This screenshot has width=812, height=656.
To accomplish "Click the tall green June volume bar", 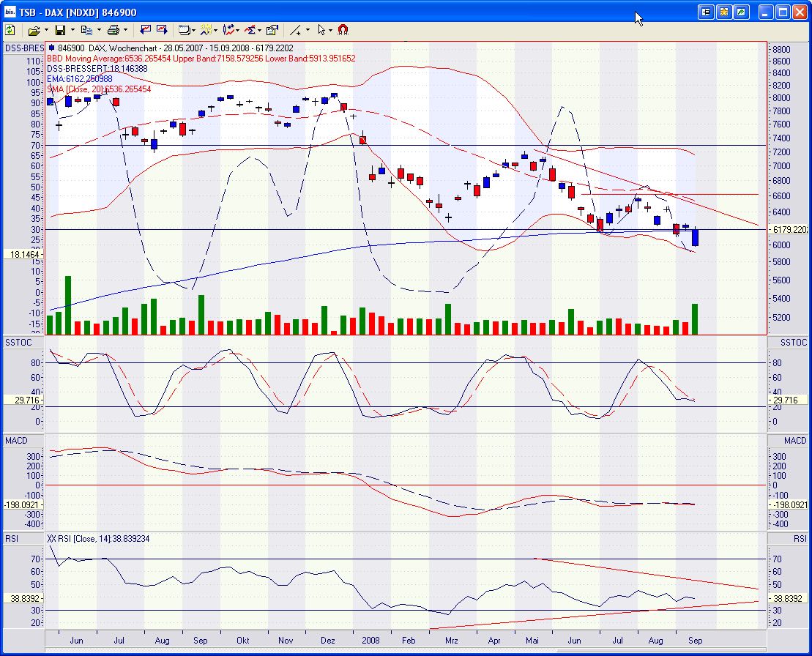I will [68, 305].
